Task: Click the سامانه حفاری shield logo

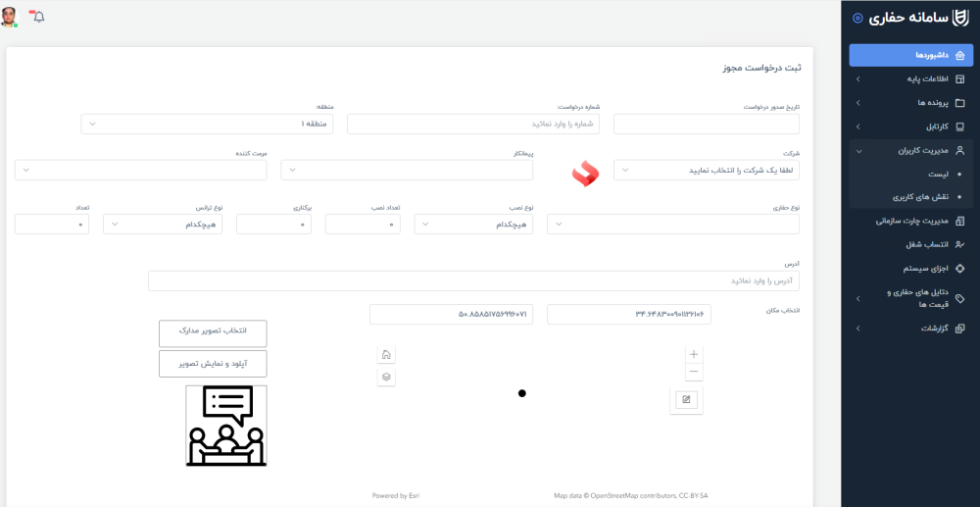Action: pyautogui.click(x=959, y=19)
